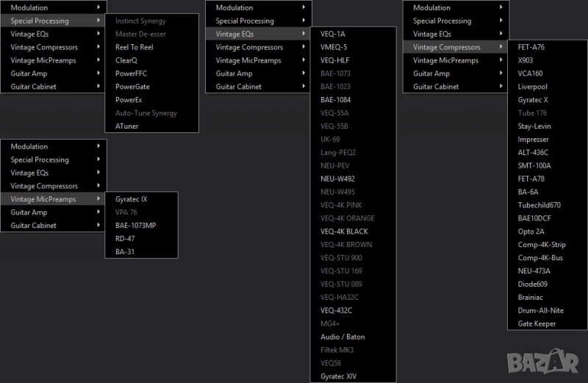Screen dimensions: 588x383
Task: Open the ATuner menu entry
Action: coord(126,126)
